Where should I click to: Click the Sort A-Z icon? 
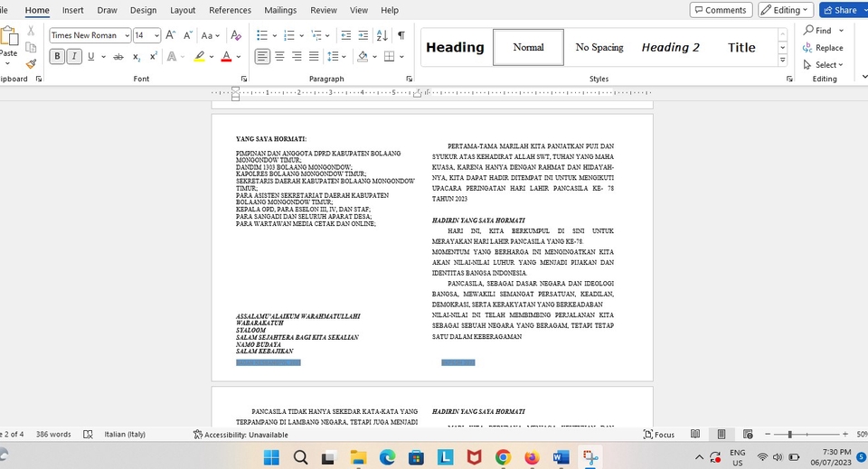(382, 35)
